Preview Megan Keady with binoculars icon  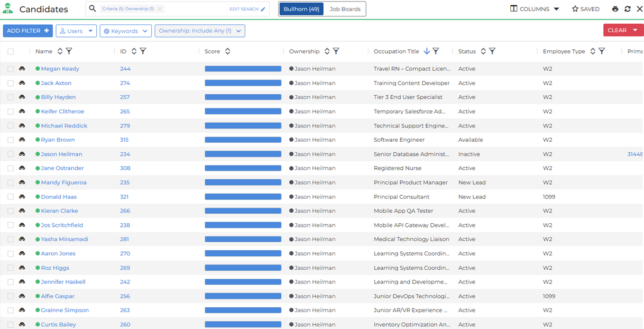point(22,69)
